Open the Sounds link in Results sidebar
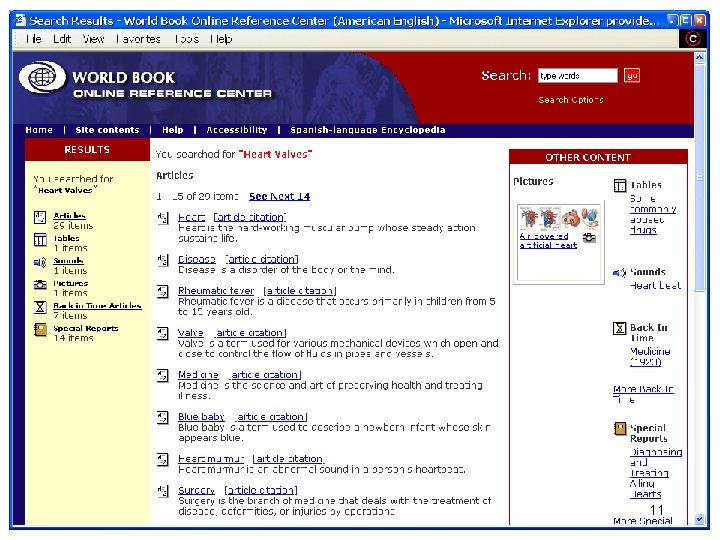This screenshot has width=720, height=540. pos(68,260)
